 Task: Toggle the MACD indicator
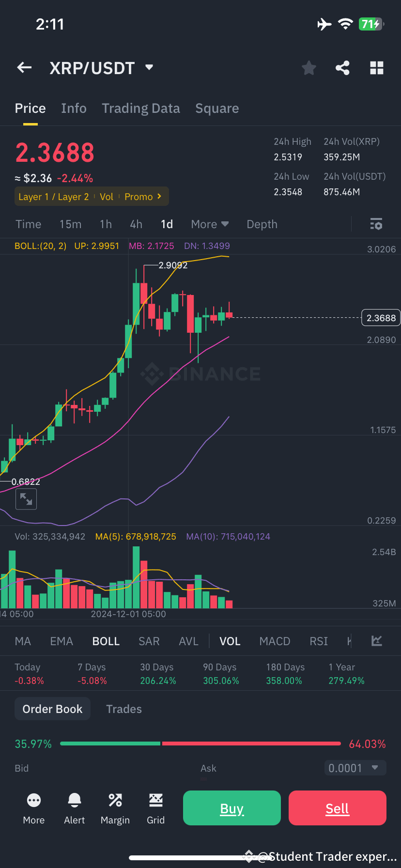(x=275, y=641)
